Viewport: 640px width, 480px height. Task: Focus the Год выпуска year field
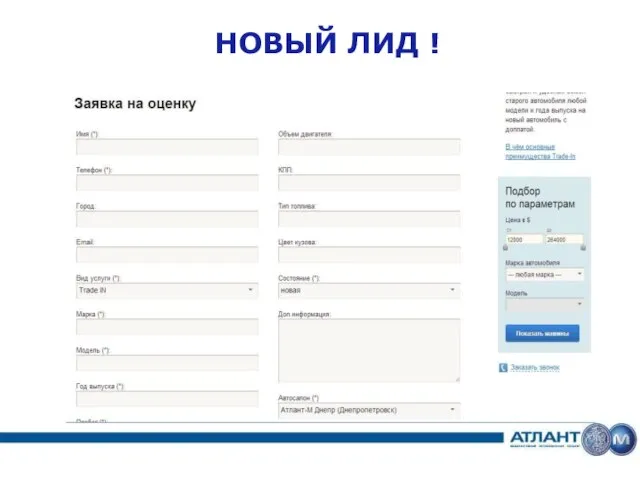coord(167,399)
